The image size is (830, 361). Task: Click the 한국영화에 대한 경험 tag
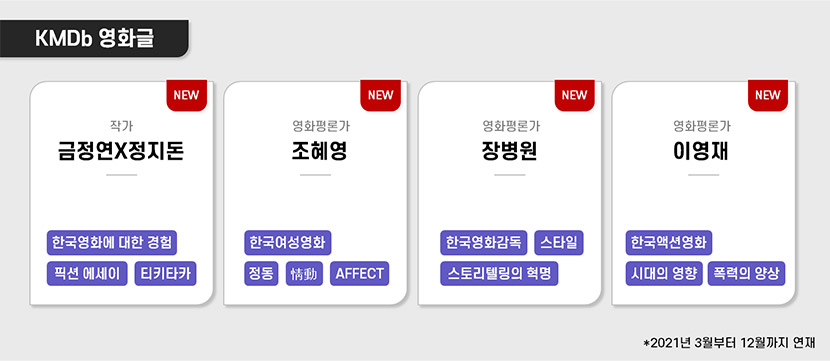point(112,242)
